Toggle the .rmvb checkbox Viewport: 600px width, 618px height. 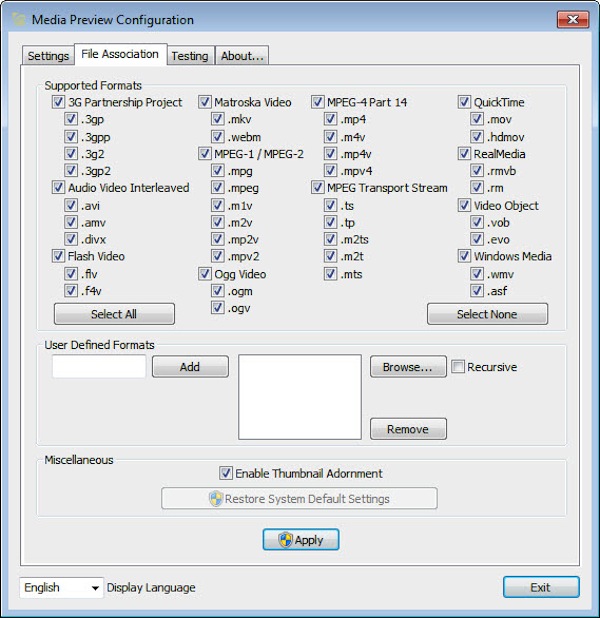coord(477,171)
